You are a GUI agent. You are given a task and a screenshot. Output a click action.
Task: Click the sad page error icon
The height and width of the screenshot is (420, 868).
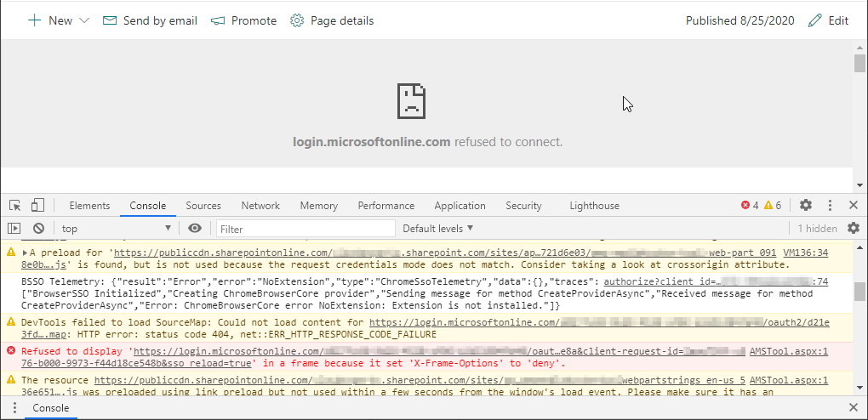point(412,101)
